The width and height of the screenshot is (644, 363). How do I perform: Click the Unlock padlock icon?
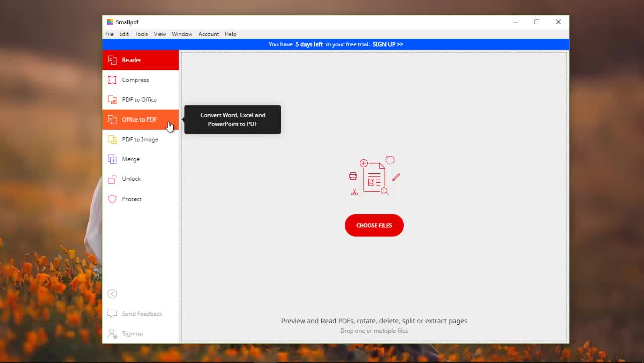point(112,179)
